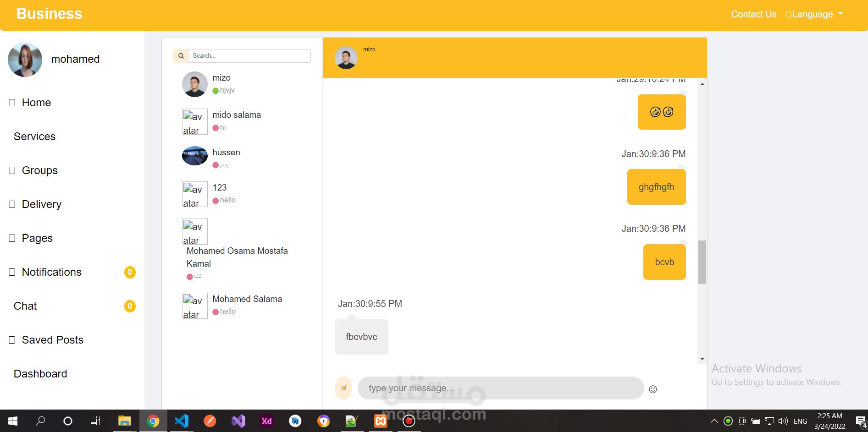
Task: Click the contact Search field
Action: (249, 56)
